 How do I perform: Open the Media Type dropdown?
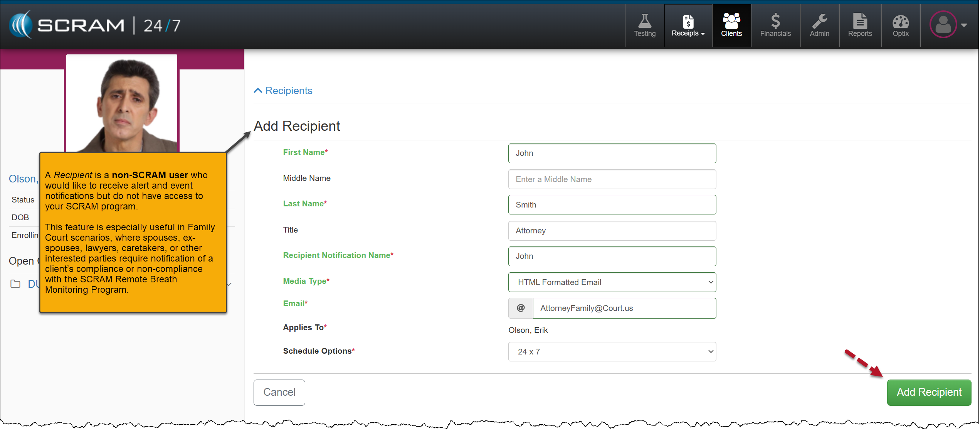point(612,282)
